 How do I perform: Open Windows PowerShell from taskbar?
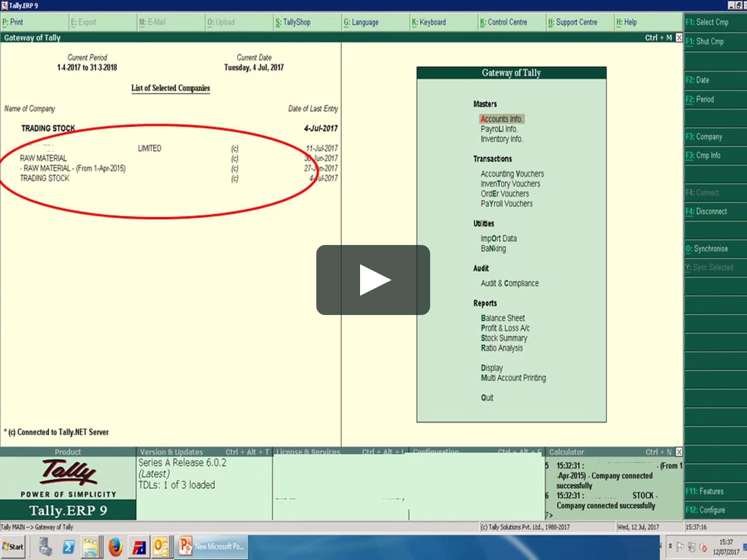[x=68, y=547]
